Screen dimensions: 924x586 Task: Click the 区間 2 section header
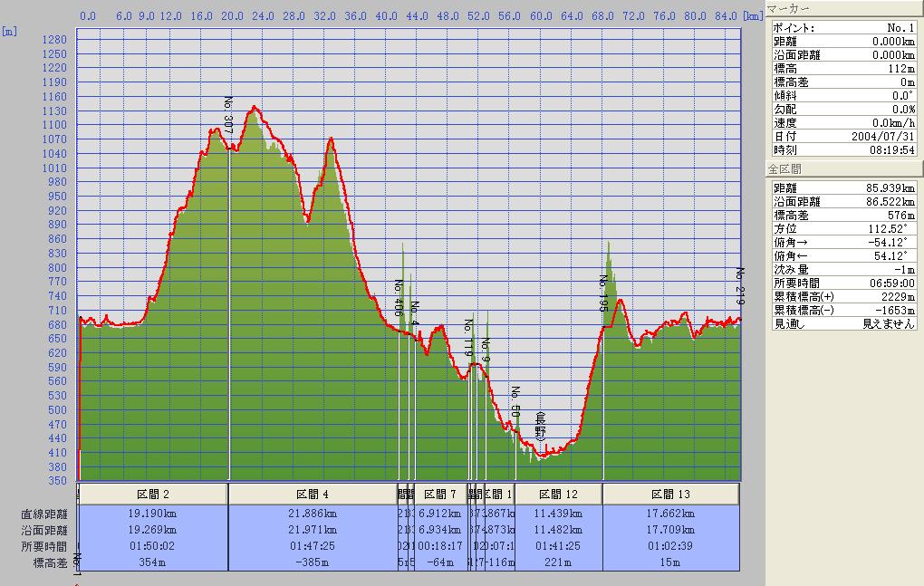pos(152,495)
